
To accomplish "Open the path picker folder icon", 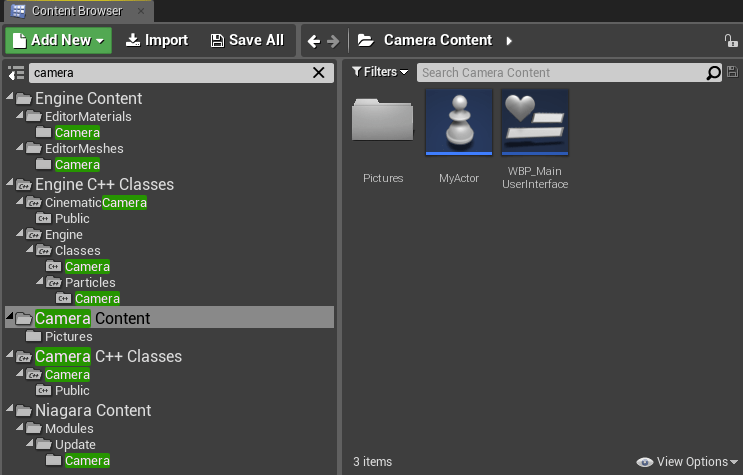I will coord(365,40).
